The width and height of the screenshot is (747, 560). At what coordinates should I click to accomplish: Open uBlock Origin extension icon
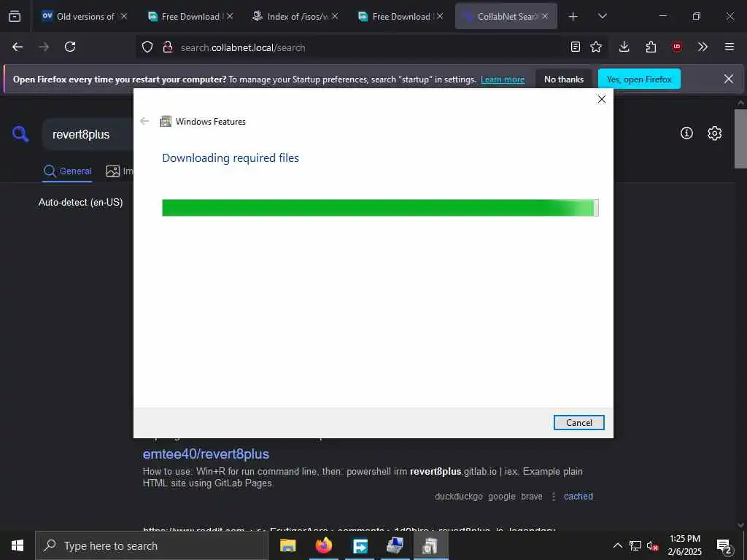click(676, 47)
